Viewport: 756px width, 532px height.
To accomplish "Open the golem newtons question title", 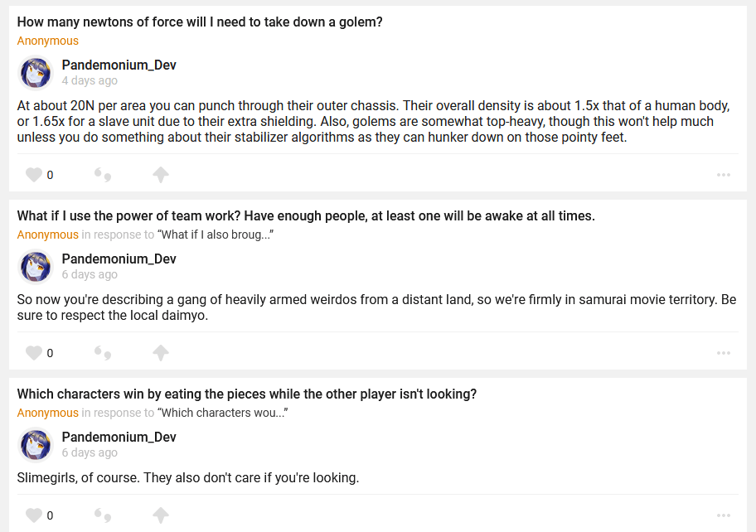I will [x=200, y=22].
